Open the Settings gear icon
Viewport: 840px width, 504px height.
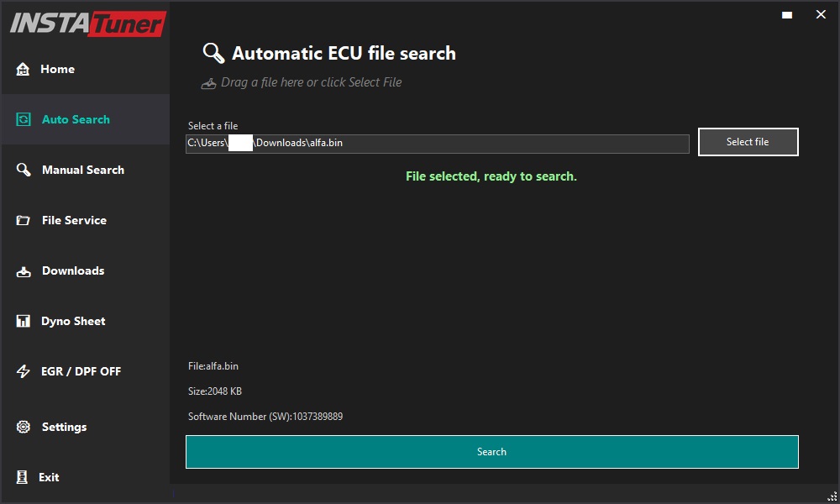click(24, 427)
